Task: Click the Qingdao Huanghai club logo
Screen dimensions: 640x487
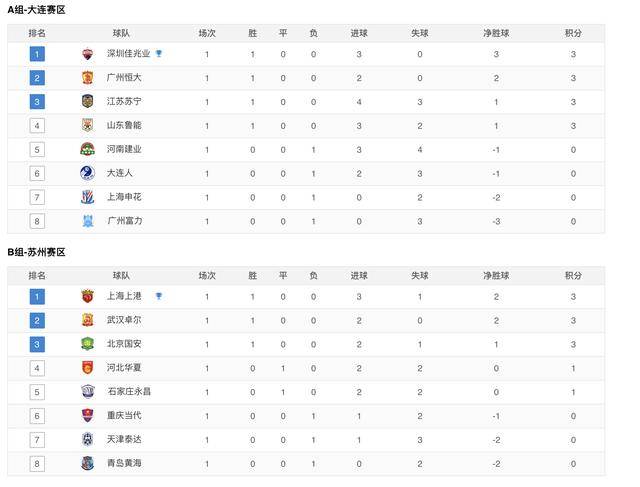Action: tap(87, 463)
